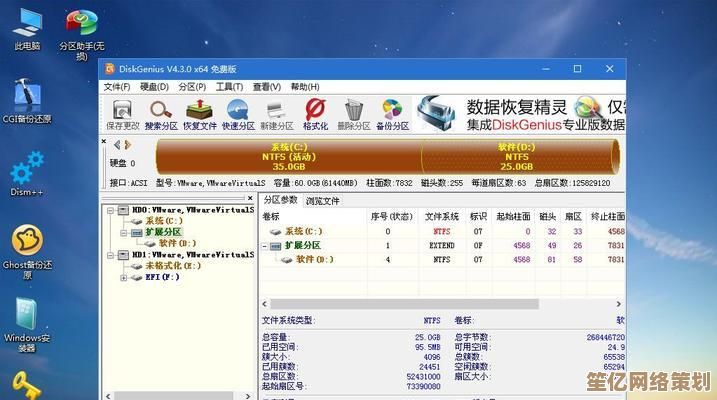The image size is (717, 400).
Task: Collapse the HD0 VMware disk node
Action: tap(110, 210)
